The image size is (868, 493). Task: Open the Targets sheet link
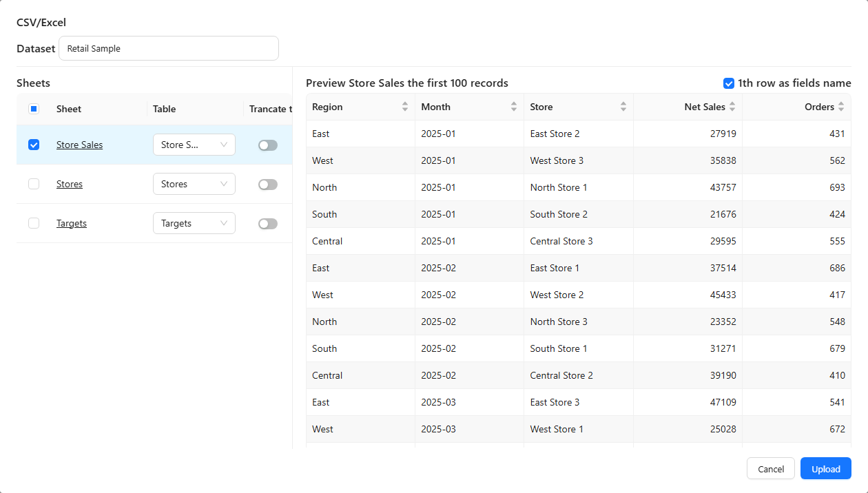72,223
